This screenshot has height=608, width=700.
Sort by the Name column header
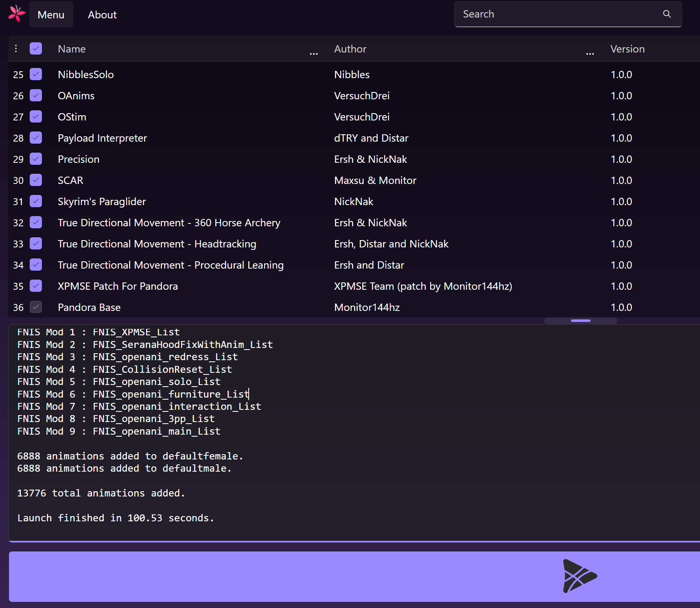(72, 49)
